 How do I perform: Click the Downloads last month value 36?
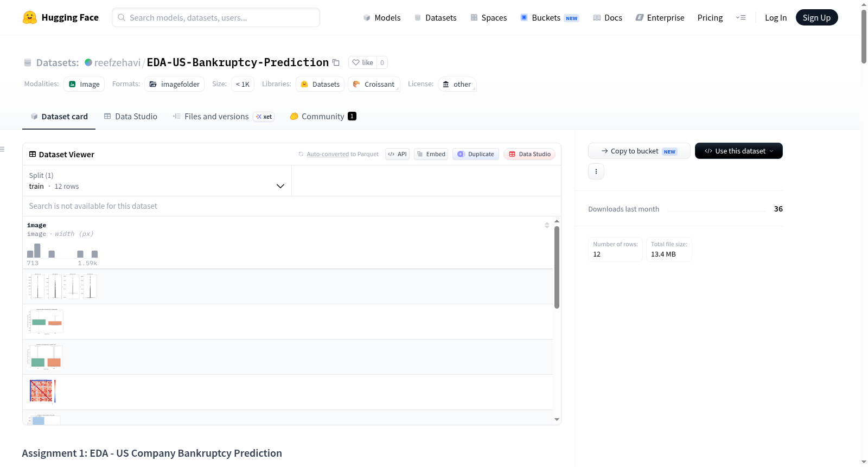[x=778, y=209]
